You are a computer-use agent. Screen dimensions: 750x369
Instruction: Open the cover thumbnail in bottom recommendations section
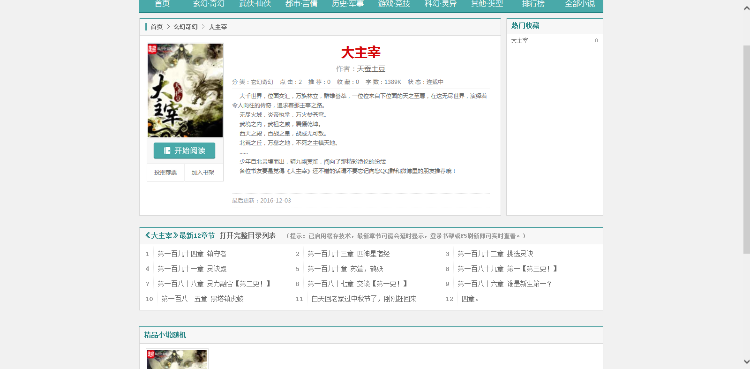[x=177, y=359]
